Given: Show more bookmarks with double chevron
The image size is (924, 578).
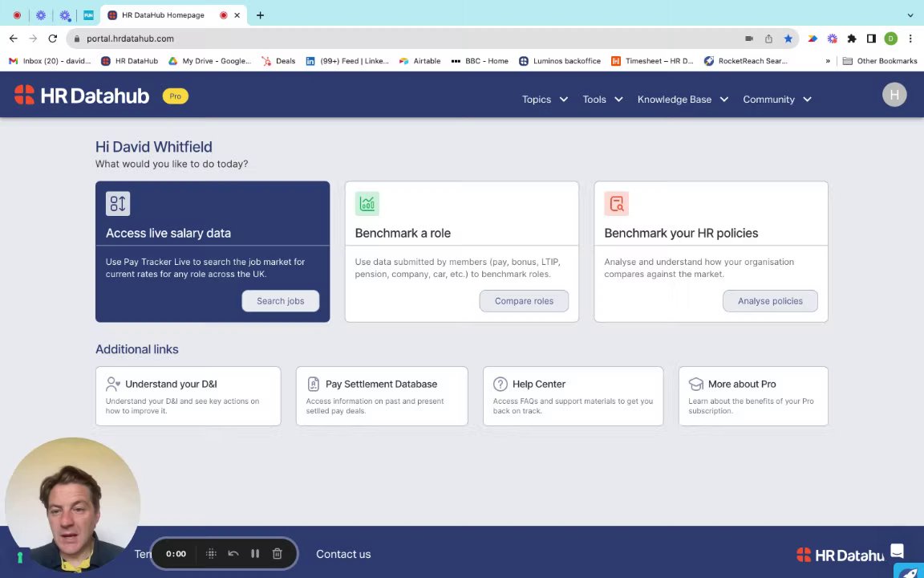Looking at the screenshot, I should [x=828, y=61].
